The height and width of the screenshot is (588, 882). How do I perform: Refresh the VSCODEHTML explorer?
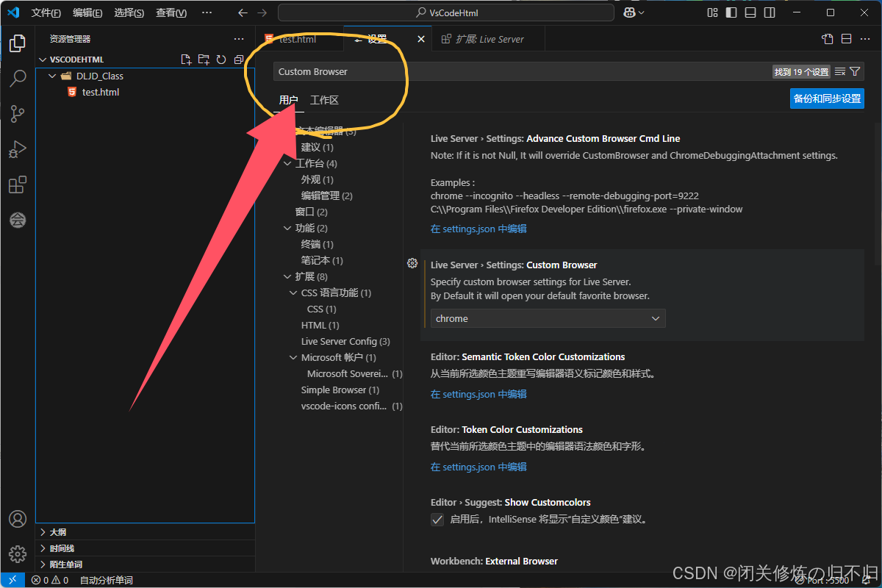pos(221,60)
